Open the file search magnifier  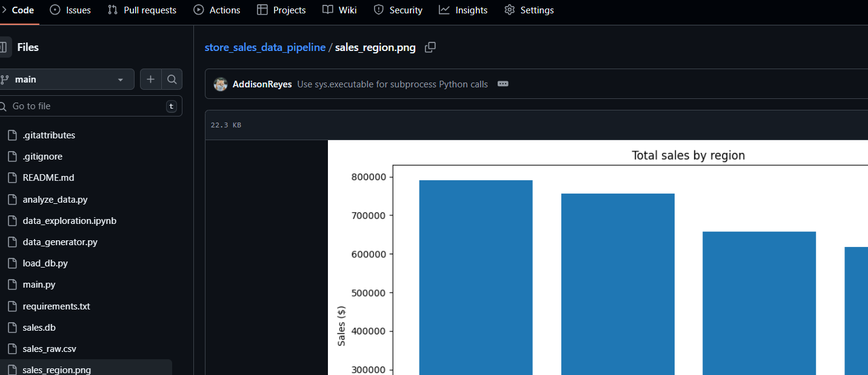pos(172,79)
